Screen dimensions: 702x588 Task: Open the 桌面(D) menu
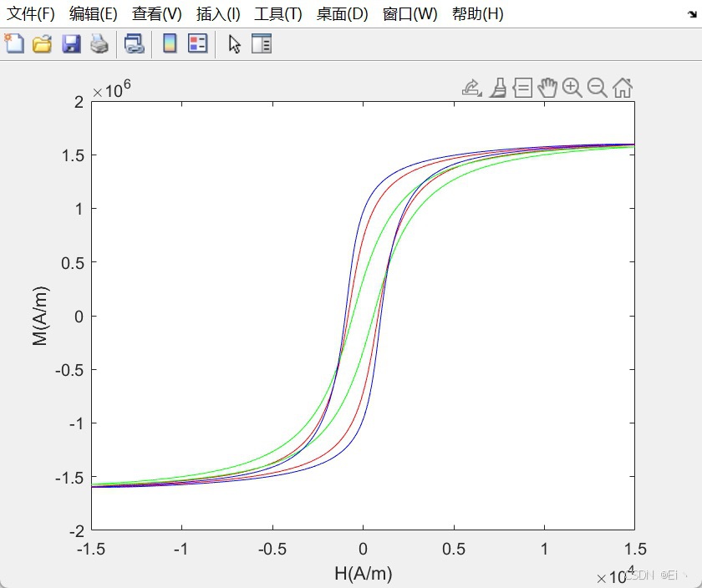(342, 14)
